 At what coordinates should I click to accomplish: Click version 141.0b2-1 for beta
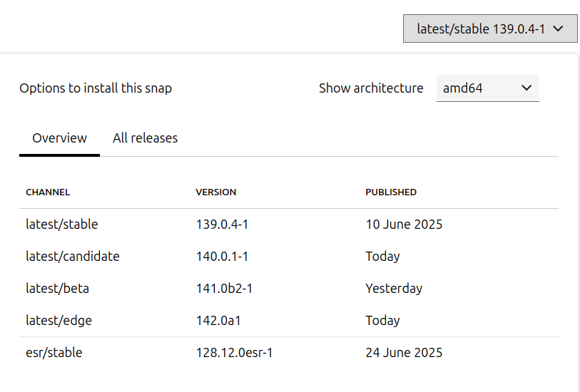(x=225, y=289)
